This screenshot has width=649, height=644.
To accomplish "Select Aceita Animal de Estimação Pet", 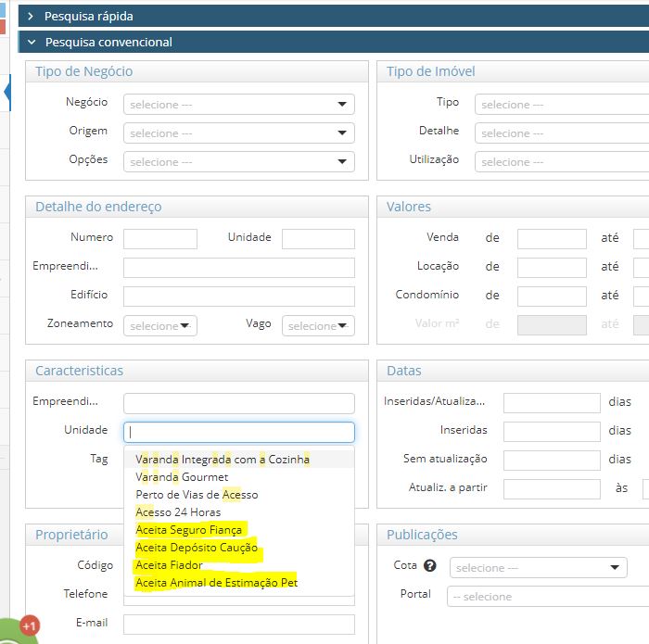I will click(216, 583).
